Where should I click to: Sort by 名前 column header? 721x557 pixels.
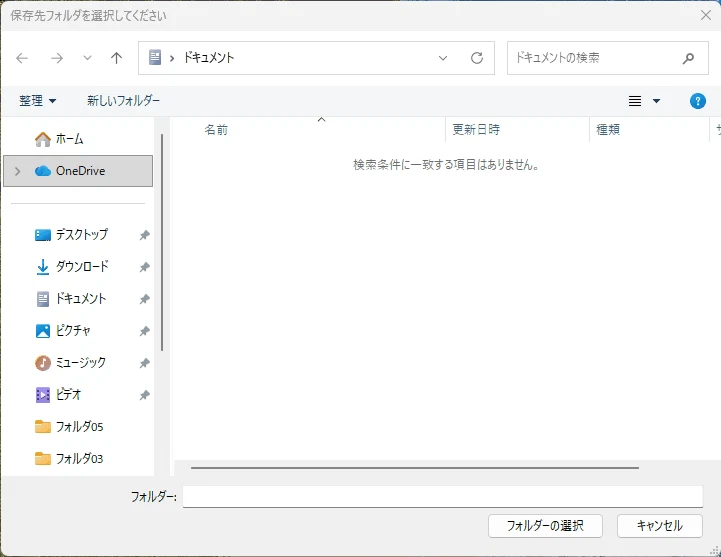tap(216, 130)
